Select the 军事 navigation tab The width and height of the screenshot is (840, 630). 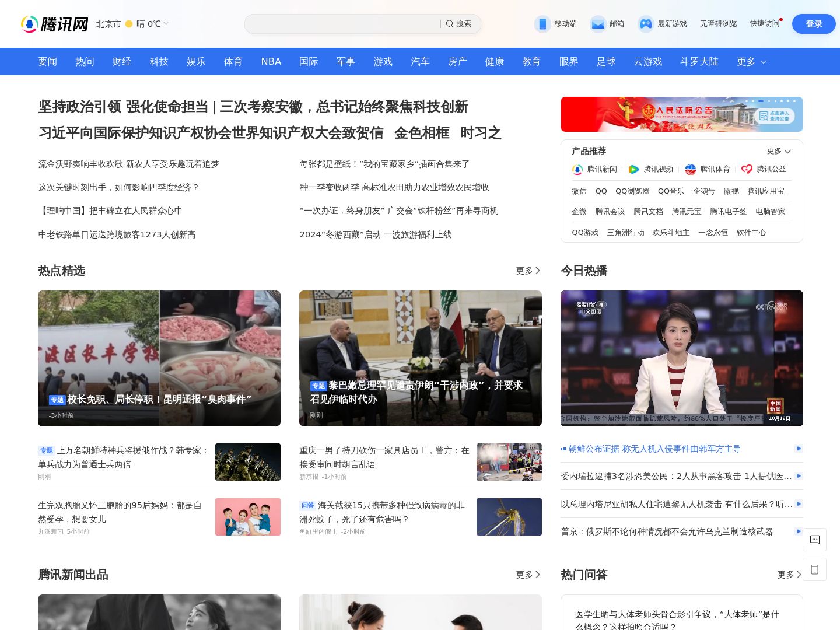coord(346,62)
